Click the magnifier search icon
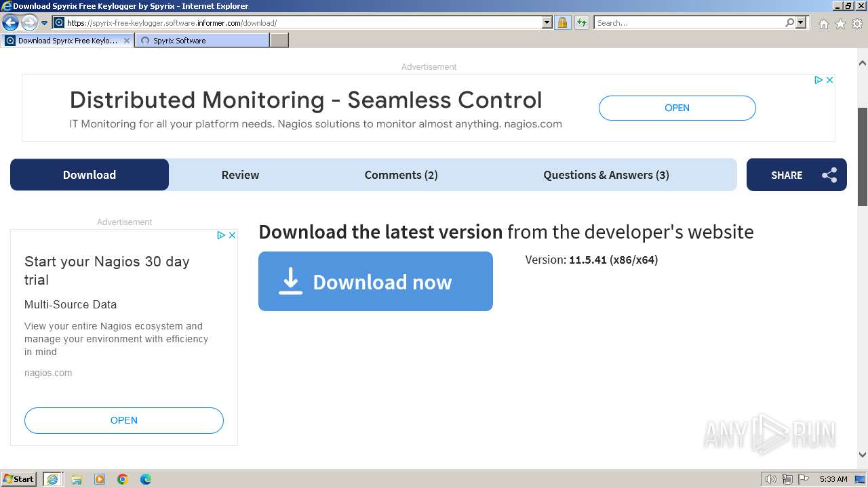Screen dimensions: 868x488 click(x=789, y=23)
